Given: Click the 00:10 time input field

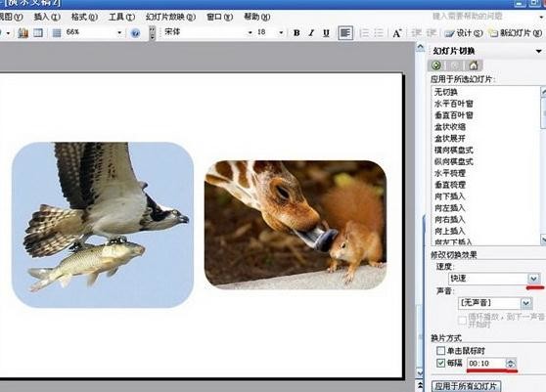Looking at the screenshot, I should (486, 364).
